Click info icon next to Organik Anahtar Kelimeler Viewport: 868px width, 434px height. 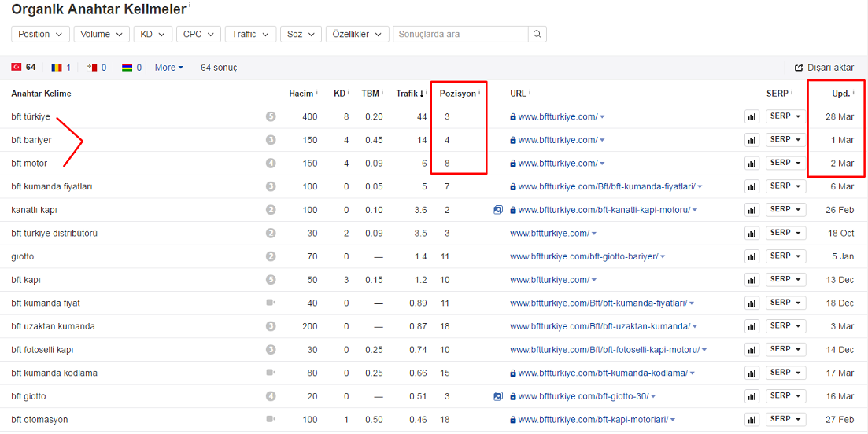click(190, 5)
